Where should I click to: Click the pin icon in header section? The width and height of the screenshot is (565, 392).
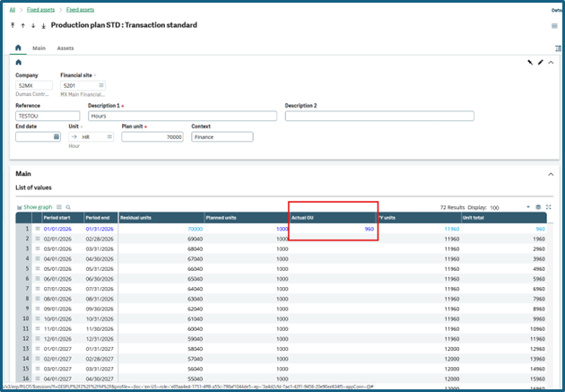pos(530,62)
